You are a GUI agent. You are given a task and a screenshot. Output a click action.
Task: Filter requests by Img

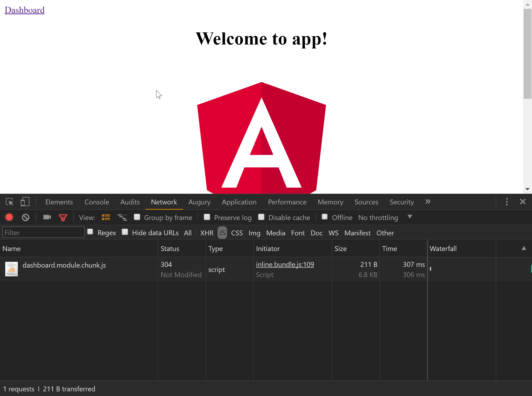[x=254, y=233]
